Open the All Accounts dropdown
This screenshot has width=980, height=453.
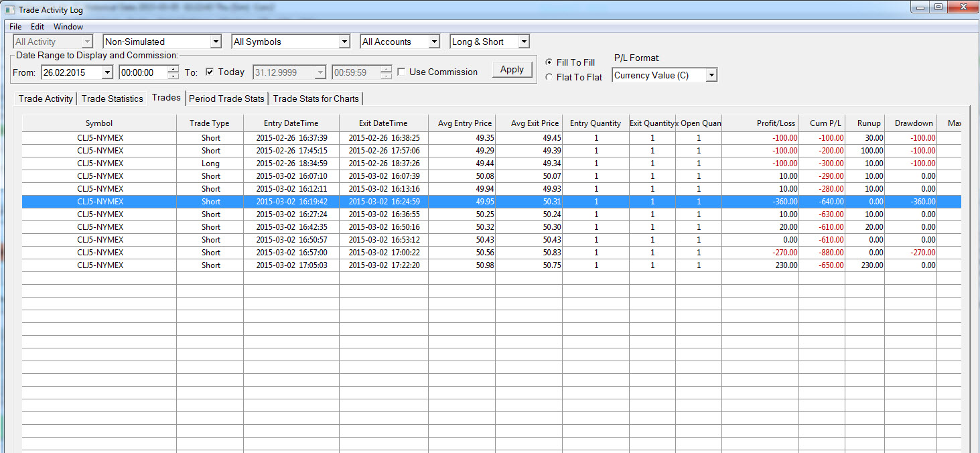tap(434, 42)
